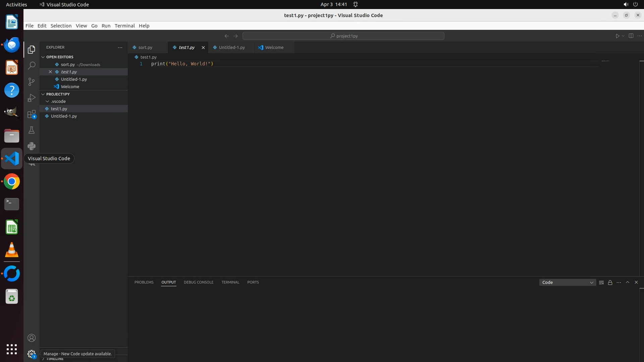Maximize the panel size with chevron
Viewport: 644px width, 362px height.
pos(628,282)
